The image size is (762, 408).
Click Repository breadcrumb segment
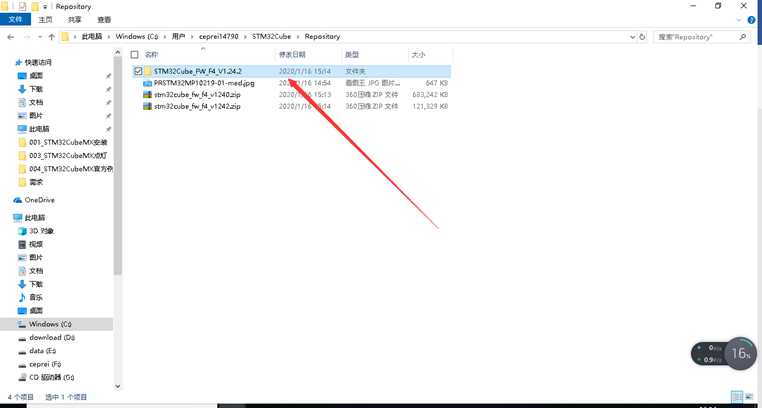(322, 36)
